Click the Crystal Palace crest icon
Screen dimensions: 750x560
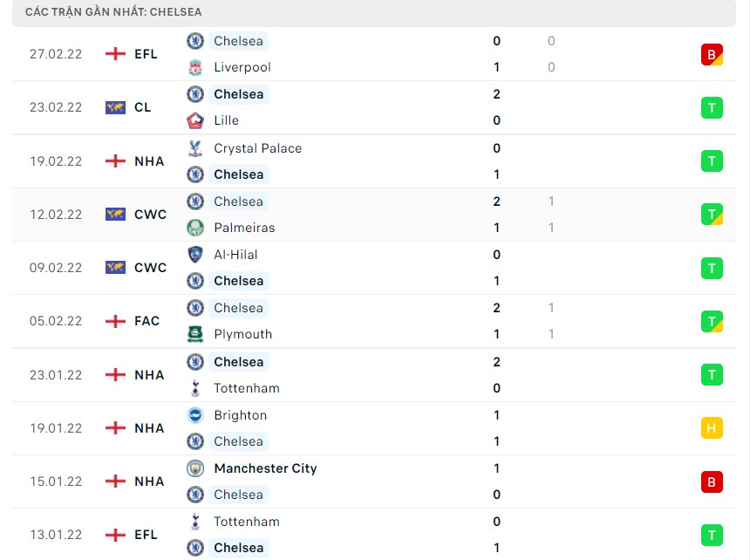click(195, 148)
